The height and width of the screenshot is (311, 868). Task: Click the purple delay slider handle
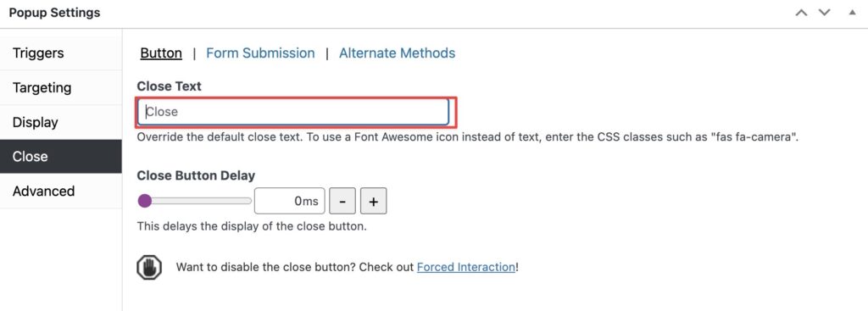tap(144, 201)
